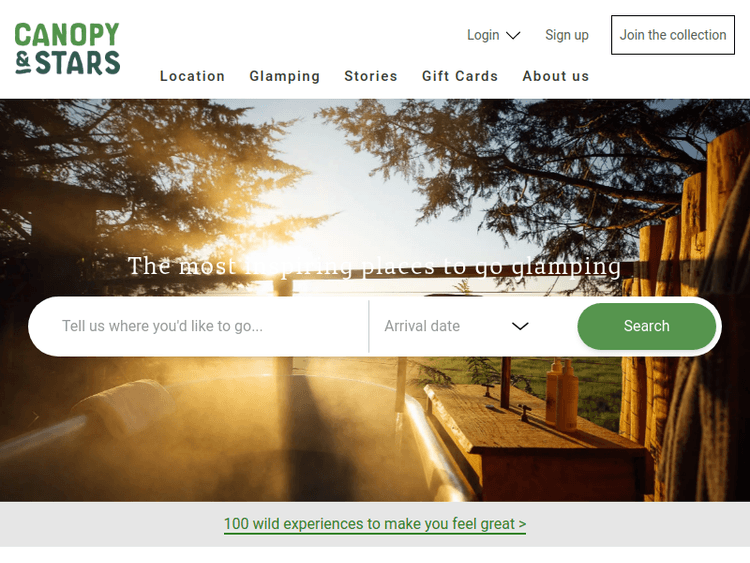Screen dimensions: 750x563
Task: Select the Gift Cards nav item
Action: pos(460,76)
